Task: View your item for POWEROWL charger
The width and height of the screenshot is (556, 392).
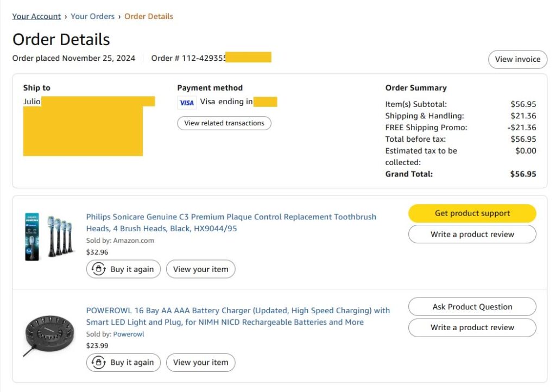Action: pyautogui.click(x=201, y=362)
